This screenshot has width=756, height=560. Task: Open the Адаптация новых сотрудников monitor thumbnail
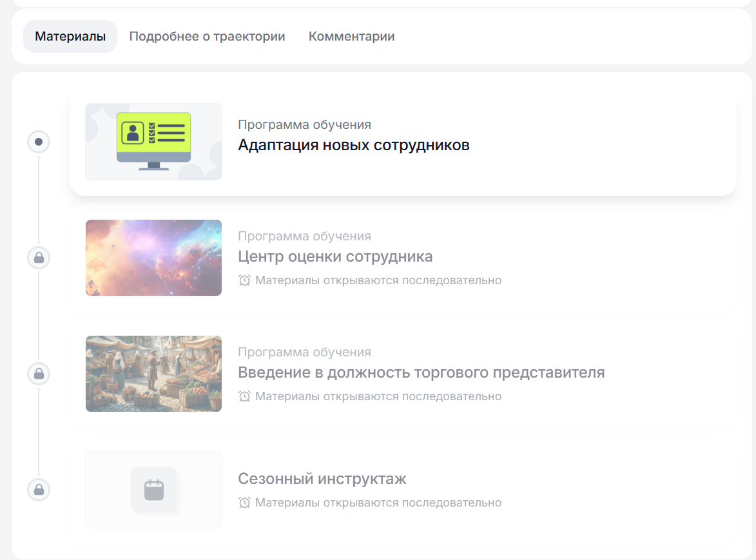tap(154, 142)
